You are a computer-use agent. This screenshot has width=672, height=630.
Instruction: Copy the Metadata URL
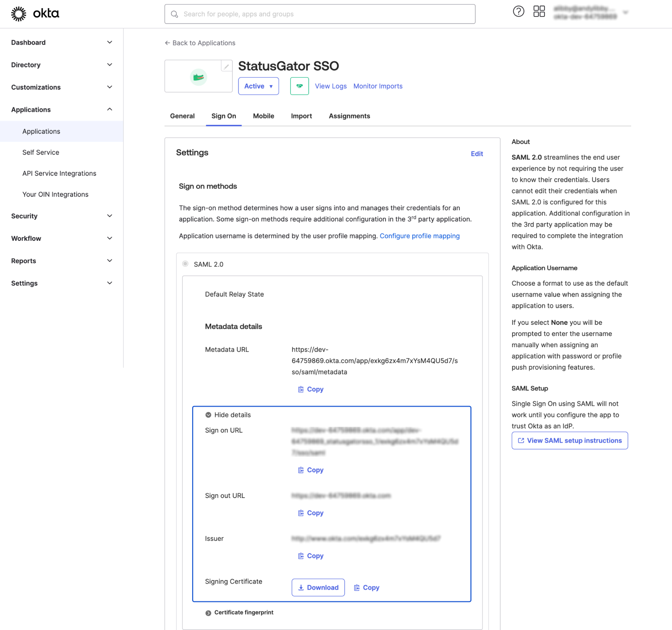coord(311,389)
